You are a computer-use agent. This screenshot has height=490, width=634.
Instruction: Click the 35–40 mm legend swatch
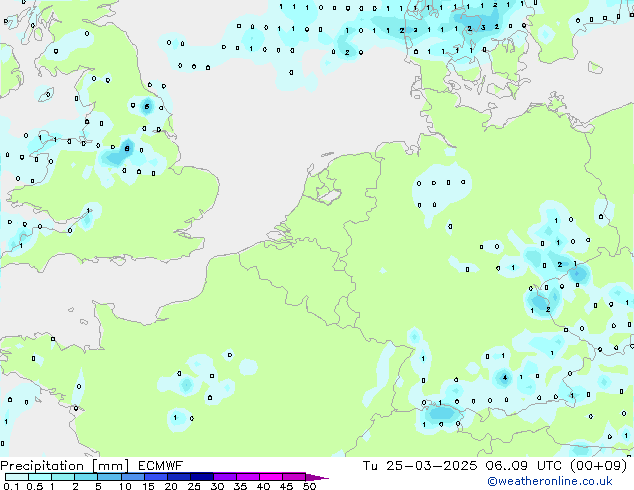click(248, 477)
